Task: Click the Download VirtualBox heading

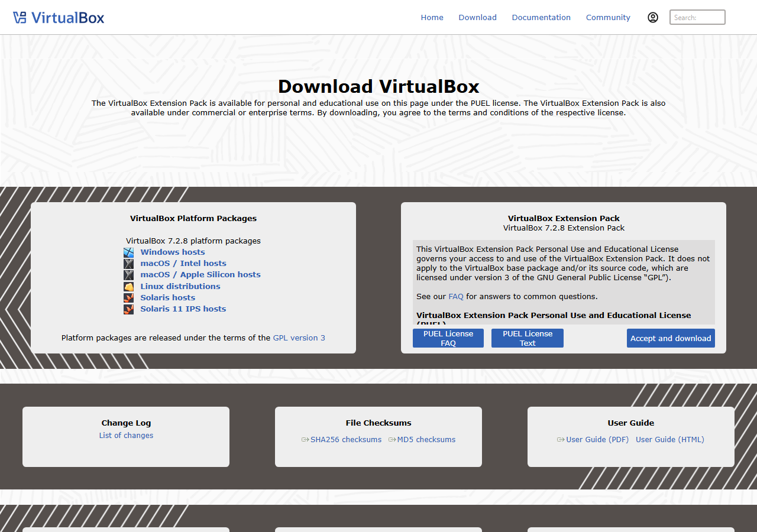Action: (x=378, y=86)
